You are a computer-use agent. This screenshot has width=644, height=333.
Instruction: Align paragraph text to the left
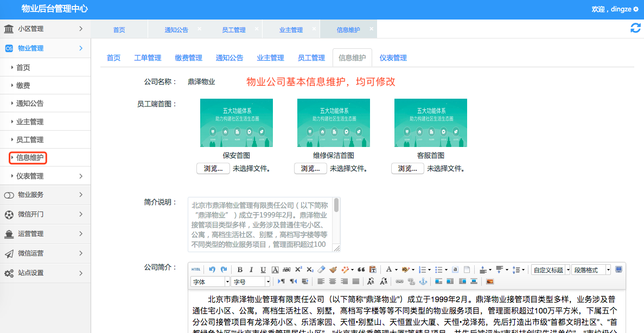[x=321, y=281]
